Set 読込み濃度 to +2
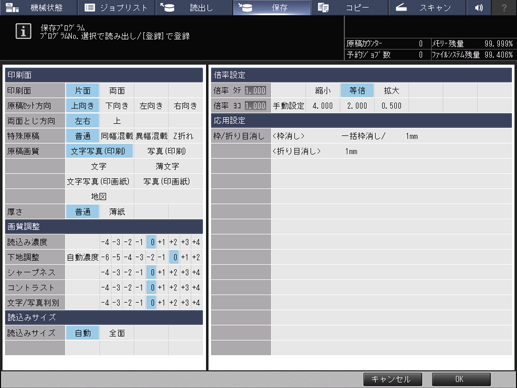Screen dimensions: 517x388 point(173,242)
